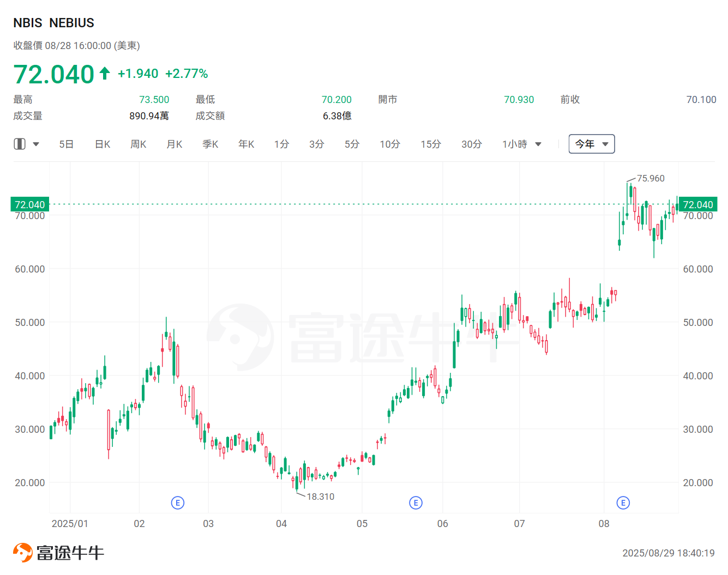
Task: Choose the 1分 minute interval
Action: (281, 144)
